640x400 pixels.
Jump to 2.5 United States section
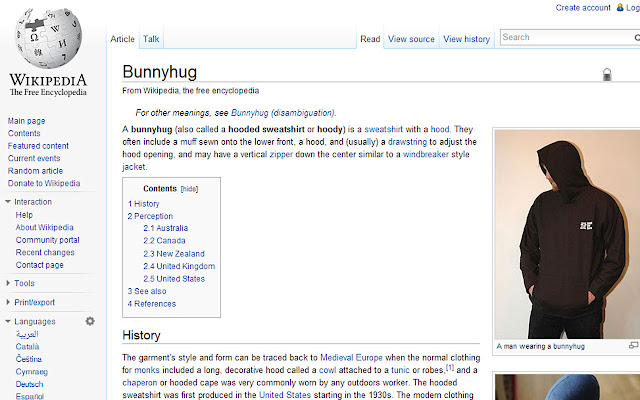[x=174, y=279]
